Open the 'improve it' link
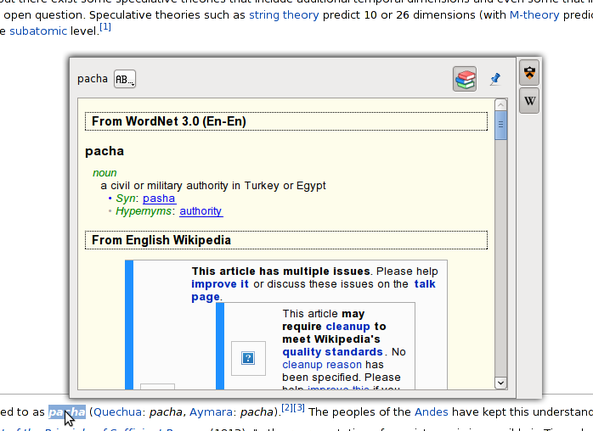The height and width of the screenshot is (431, 593). [x=220, y=284]
